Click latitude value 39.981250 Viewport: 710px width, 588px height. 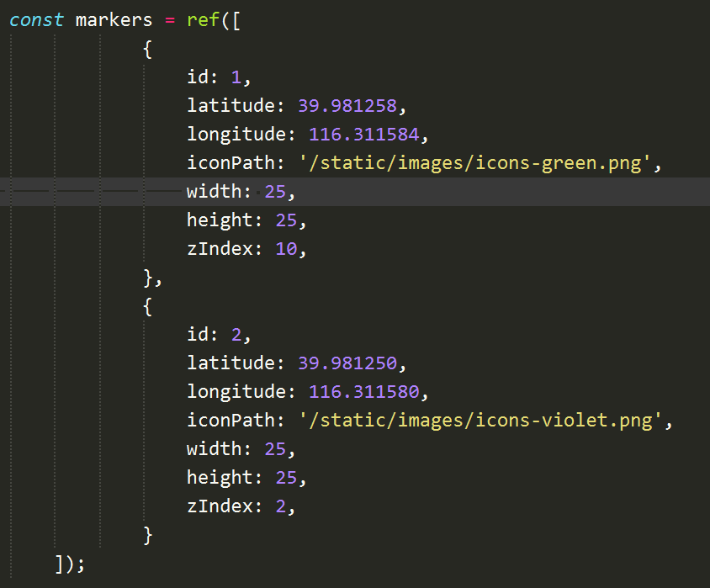(x=347, y=363)
